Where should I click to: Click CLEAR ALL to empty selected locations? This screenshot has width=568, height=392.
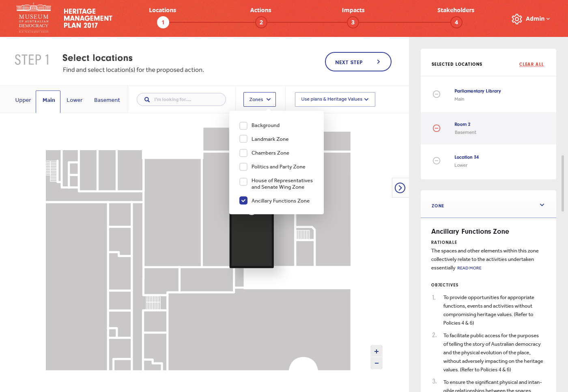tap(531, 64)
